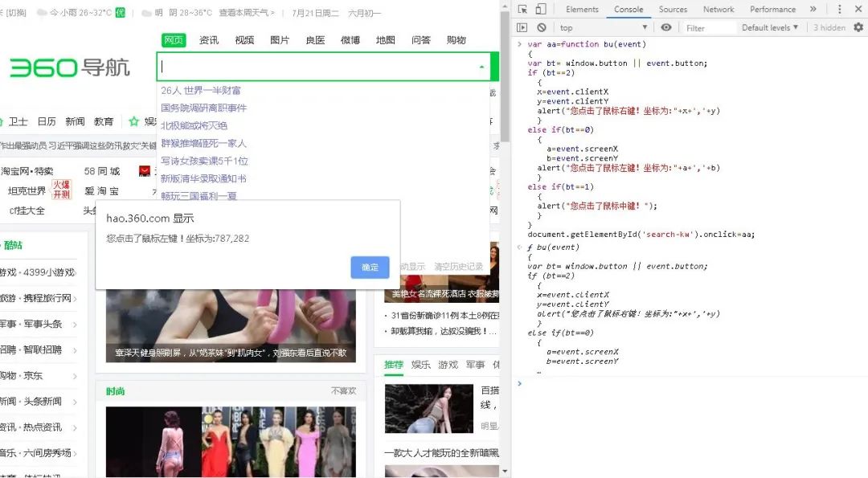Check 查看本周天气 weather link
The image size is (868, 478).
tap(247, 12)
